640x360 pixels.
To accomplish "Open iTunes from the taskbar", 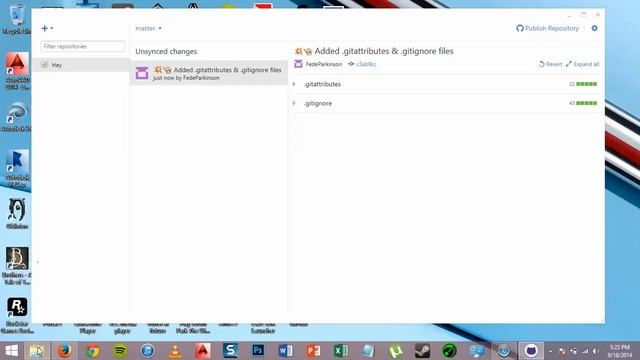I will [x=147, y=351].
